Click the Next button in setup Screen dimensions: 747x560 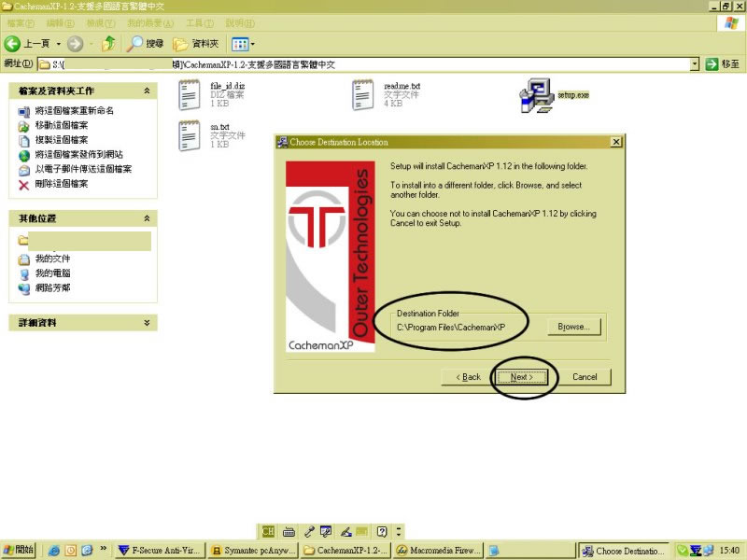coord(522,377)
